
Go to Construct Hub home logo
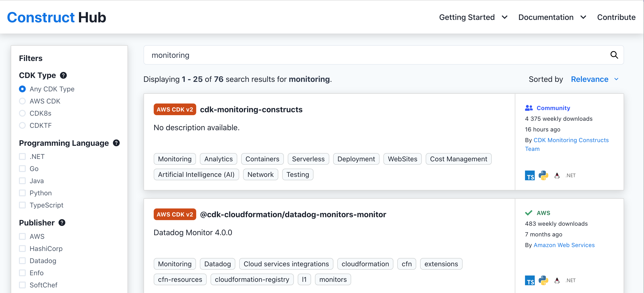[x=57, y=17]
